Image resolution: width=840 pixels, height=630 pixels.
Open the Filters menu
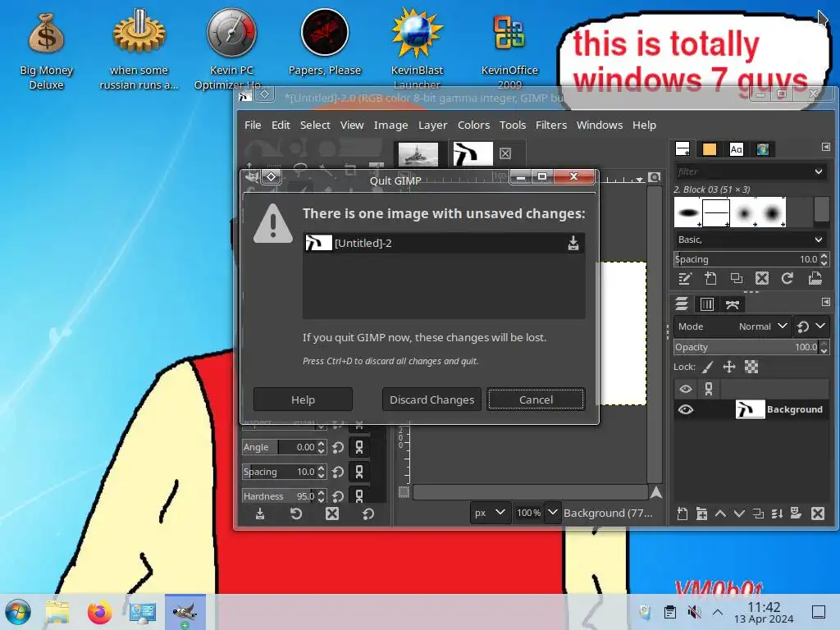pyautogui.click(x=550, y=125)
